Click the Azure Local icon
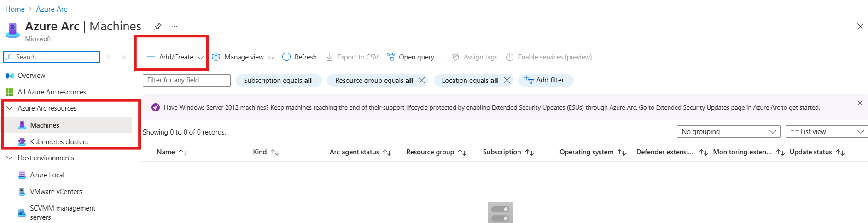 [22, 175]
